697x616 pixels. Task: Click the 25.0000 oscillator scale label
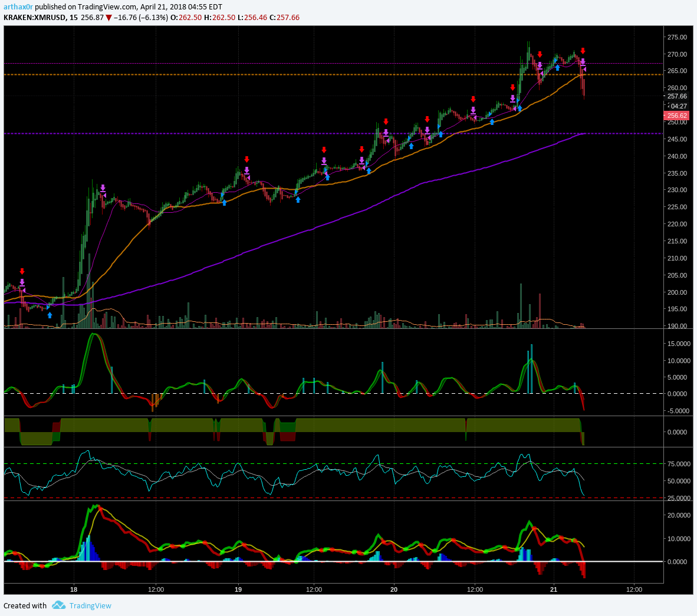coord(679,498)
